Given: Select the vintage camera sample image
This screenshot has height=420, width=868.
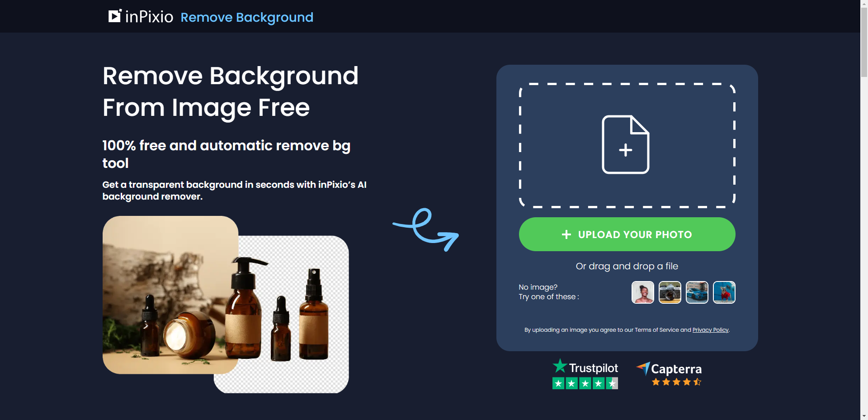Looking at the screenshot, I should click(x=670, y=292).
